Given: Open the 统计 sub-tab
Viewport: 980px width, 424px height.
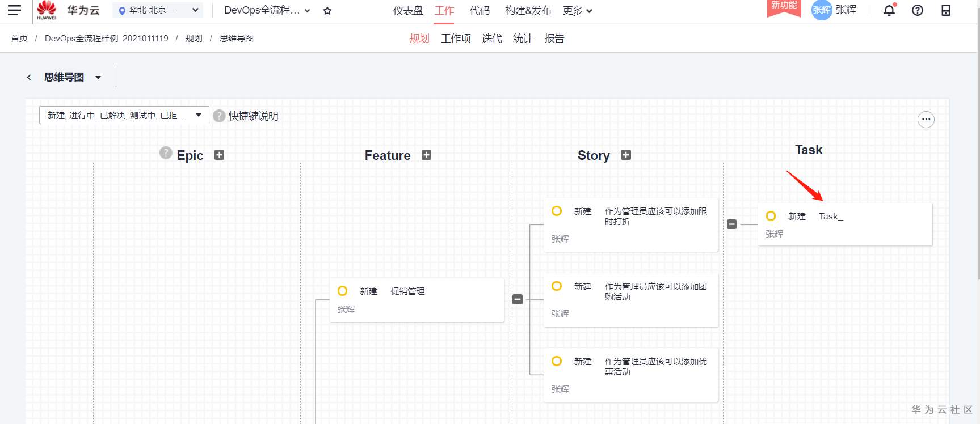Looking at the screenshot, I should [523, 39].
